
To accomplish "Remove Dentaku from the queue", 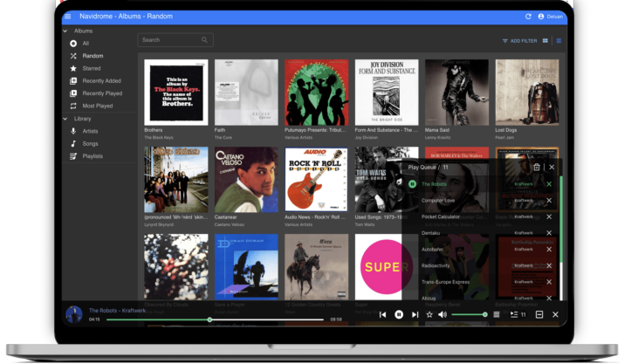I will (x=549, y=233).
